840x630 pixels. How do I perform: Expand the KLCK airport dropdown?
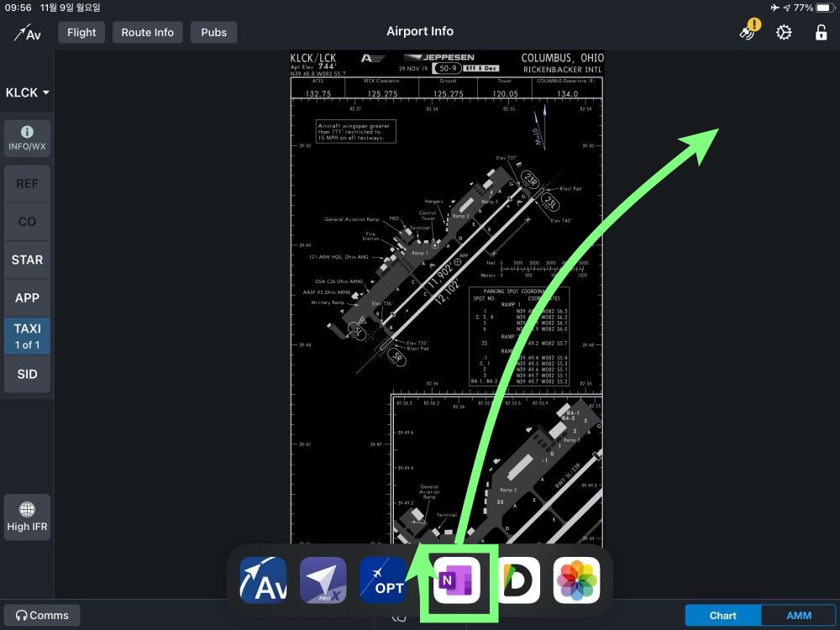pos(27,92)
